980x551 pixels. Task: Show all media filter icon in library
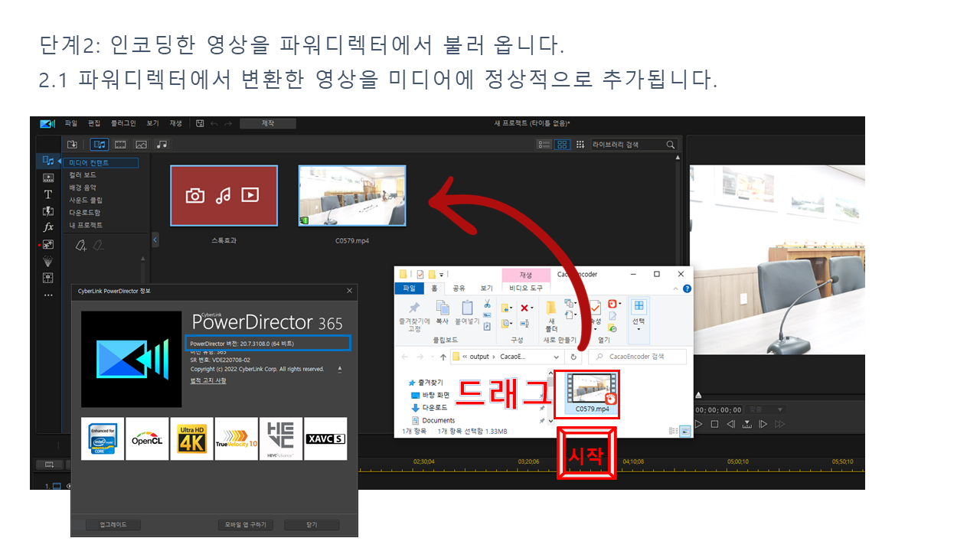click(100, 144)
